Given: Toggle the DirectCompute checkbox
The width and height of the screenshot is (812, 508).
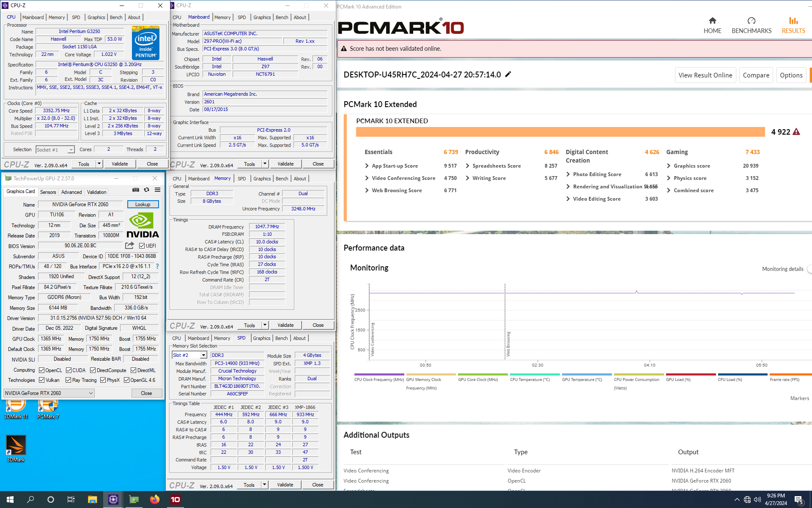Looking at the screenshot, I should pyautogui.click(x=93, y=370).
